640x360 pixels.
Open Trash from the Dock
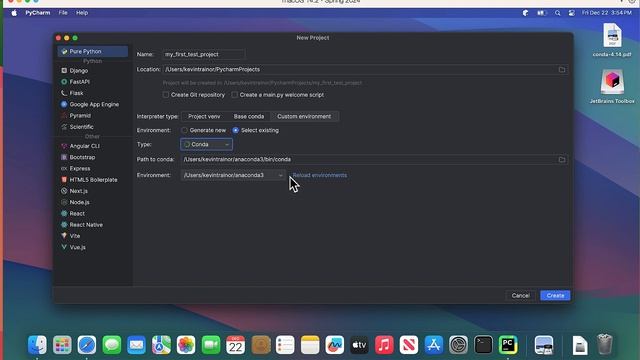click(x=604, y=344)
